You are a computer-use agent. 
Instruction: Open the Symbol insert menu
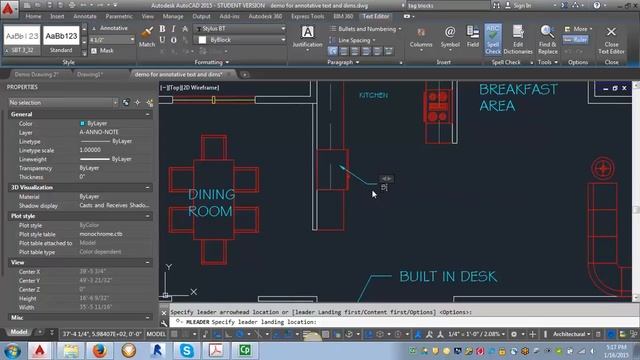pos(450,38)
